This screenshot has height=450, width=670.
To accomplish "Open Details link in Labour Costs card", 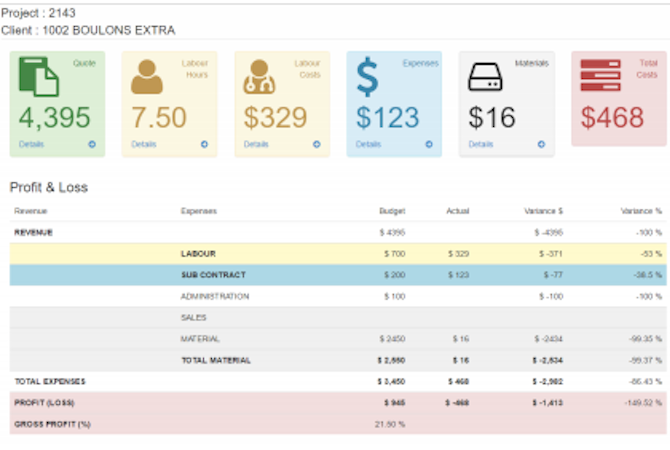I will click(256, 144).
